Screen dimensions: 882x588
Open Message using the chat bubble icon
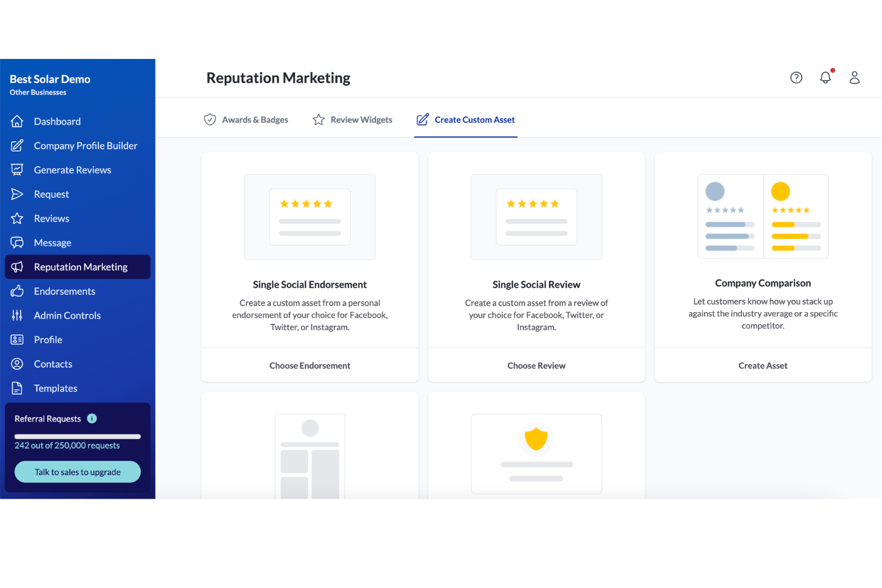coord(18,242)
